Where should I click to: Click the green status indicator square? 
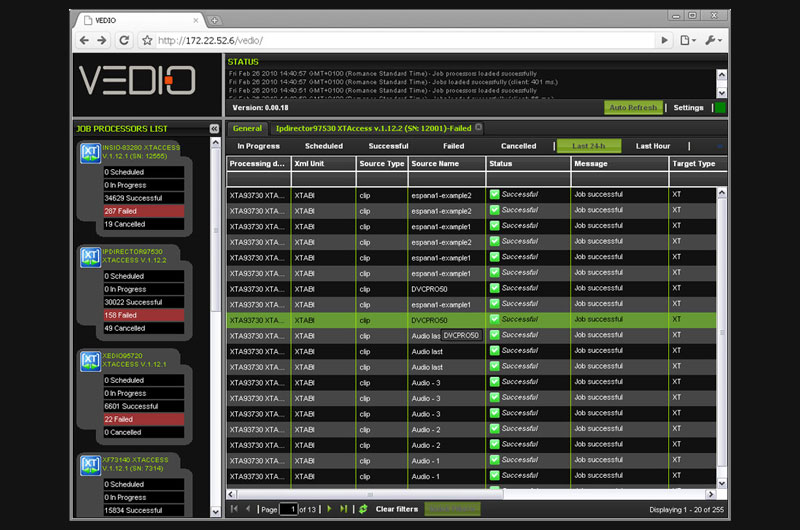(720, 108)
